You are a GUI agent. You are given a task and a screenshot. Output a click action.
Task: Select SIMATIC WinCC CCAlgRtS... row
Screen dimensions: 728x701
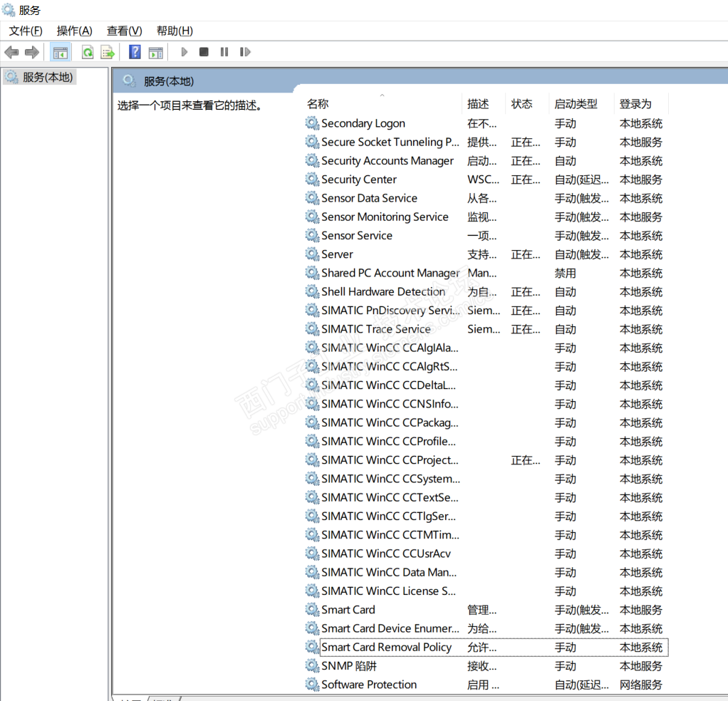tap(486, 366)
